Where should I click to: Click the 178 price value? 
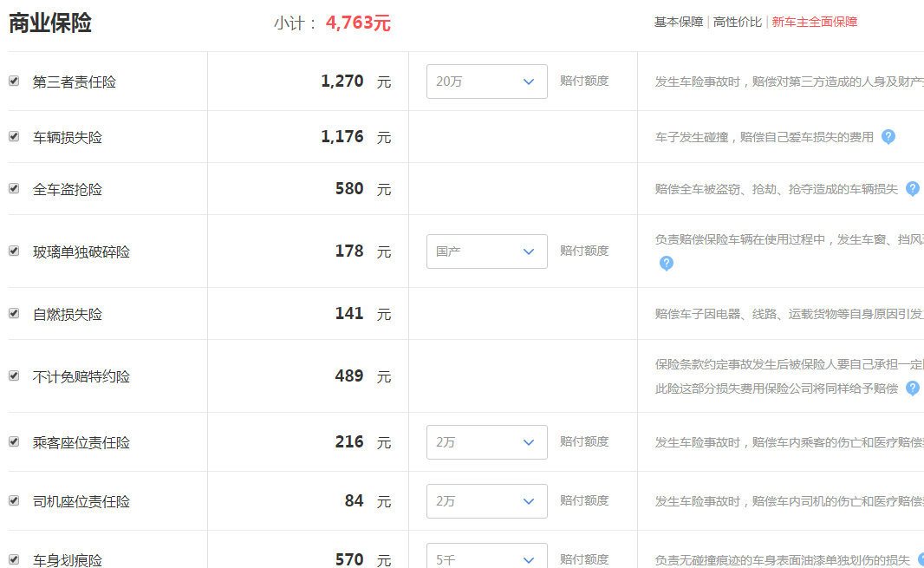(349, 251)
